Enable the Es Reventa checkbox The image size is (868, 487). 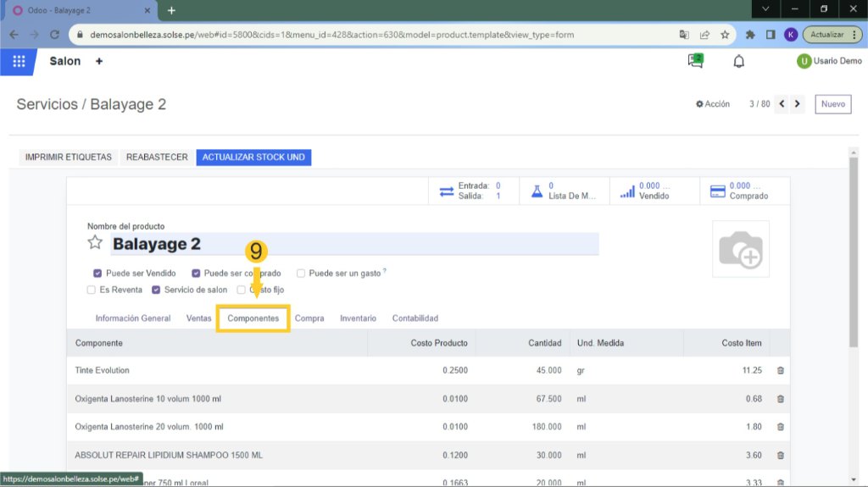(92, 290)
